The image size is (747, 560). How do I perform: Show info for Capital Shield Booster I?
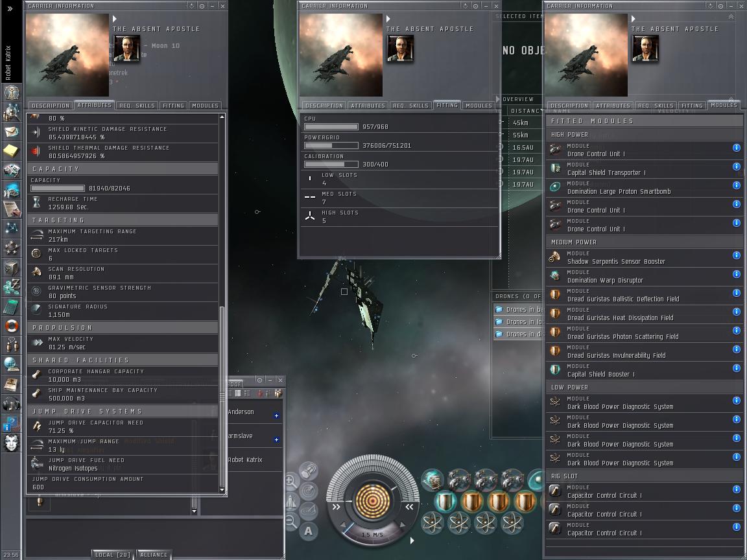736,368
